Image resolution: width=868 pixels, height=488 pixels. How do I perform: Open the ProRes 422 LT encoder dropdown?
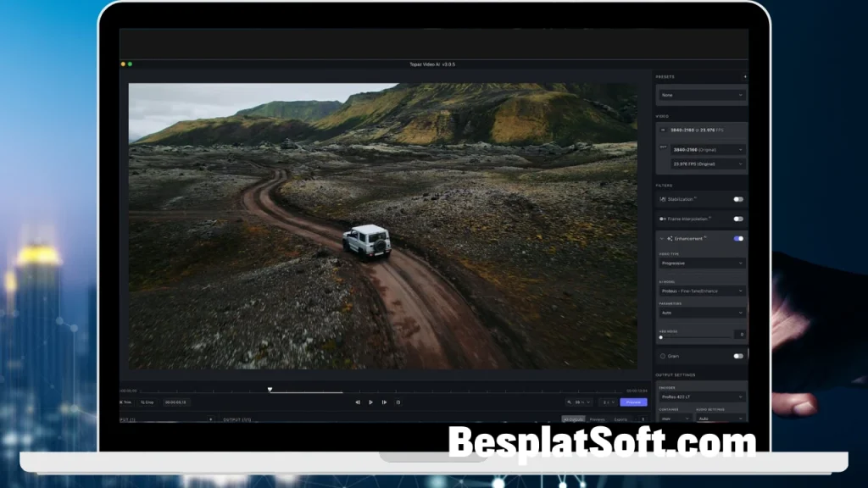pyautogui.click(x=701, y=396)
